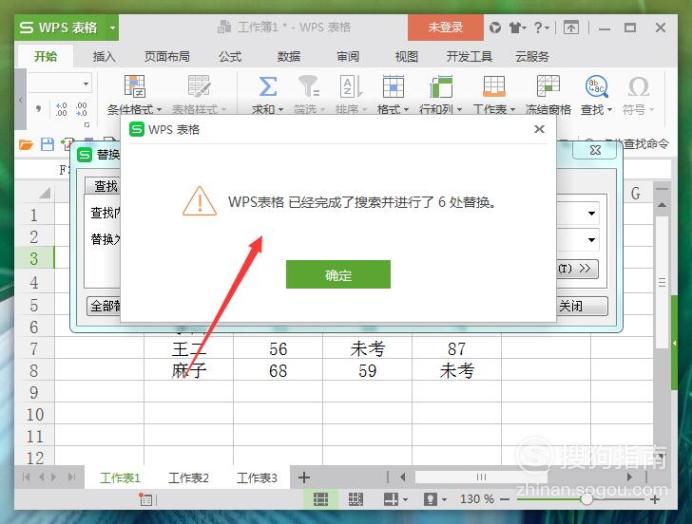Select the page break preview icon in status bar

tap(356, 499)
